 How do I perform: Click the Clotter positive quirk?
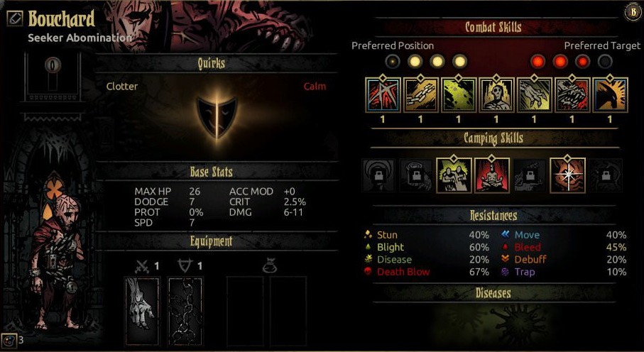click(122, 87)
